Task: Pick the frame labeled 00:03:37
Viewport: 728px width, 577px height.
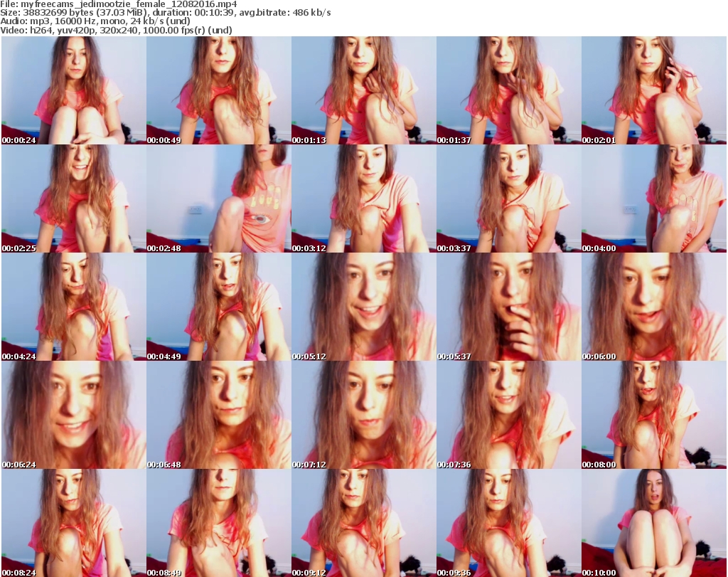Action: tap(509, 198)
